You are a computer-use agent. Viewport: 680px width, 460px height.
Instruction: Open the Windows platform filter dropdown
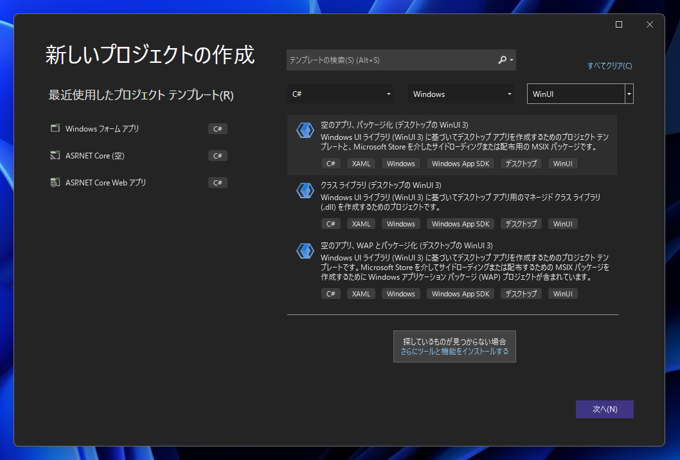tap(461, 94)
